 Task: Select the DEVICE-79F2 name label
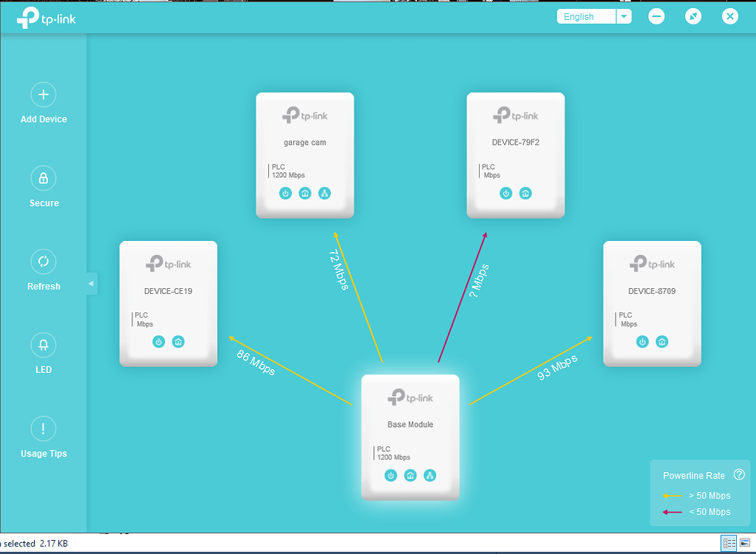515,143
